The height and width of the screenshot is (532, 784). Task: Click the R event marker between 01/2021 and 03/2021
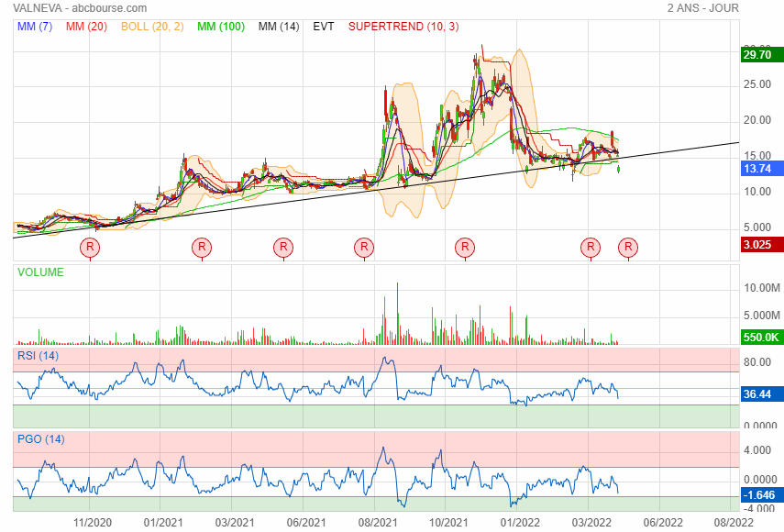[x=202, y=247]
